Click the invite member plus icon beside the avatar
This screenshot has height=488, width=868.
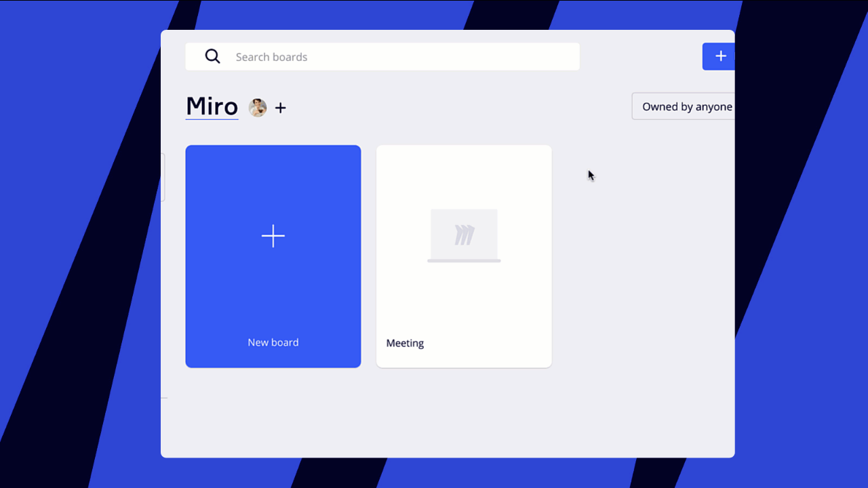point(281,107)
